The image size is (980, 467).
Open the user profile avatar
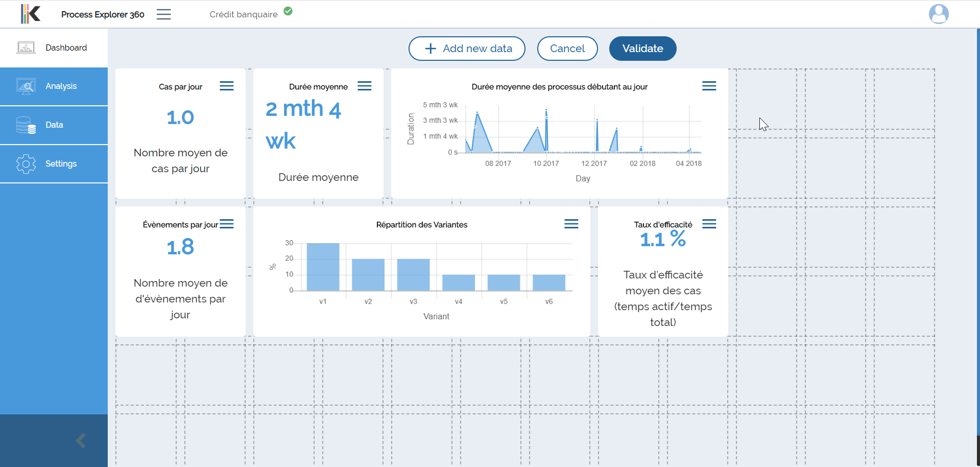[939, 14]
